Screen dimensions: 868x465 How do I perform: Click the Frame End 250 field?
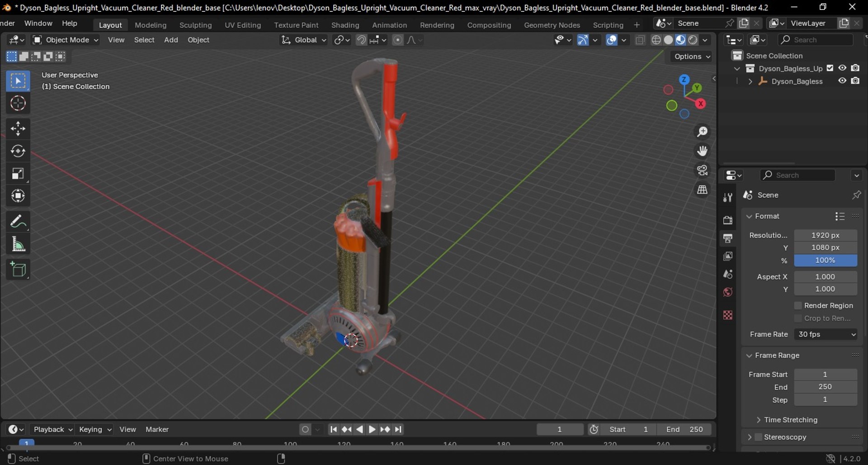point(826,387)
